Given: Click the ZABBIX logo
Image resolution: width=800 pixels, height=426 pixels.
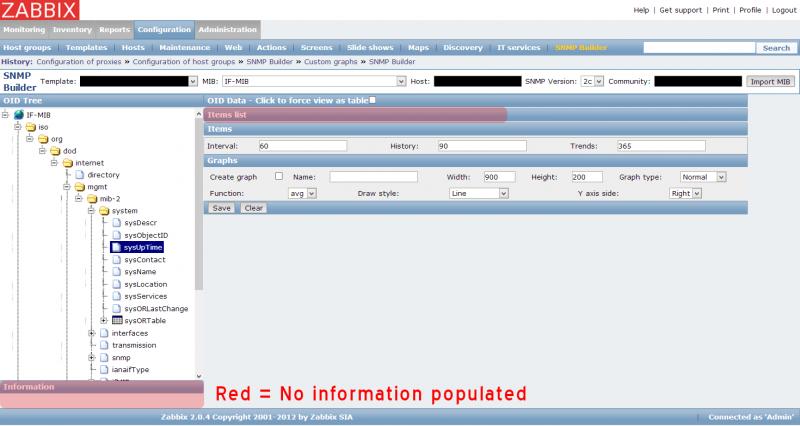Looking at the screenshot, I should [40, 10].
